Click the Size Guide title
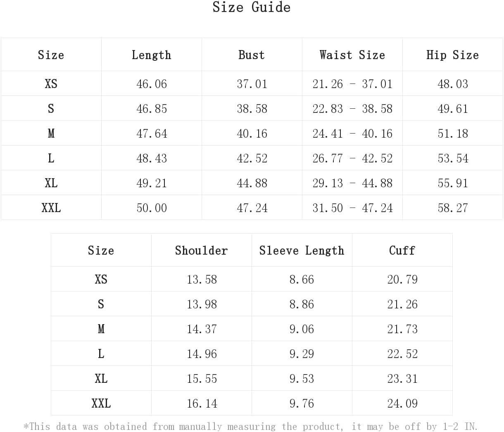504x432 pixels. tap(251, 7)
